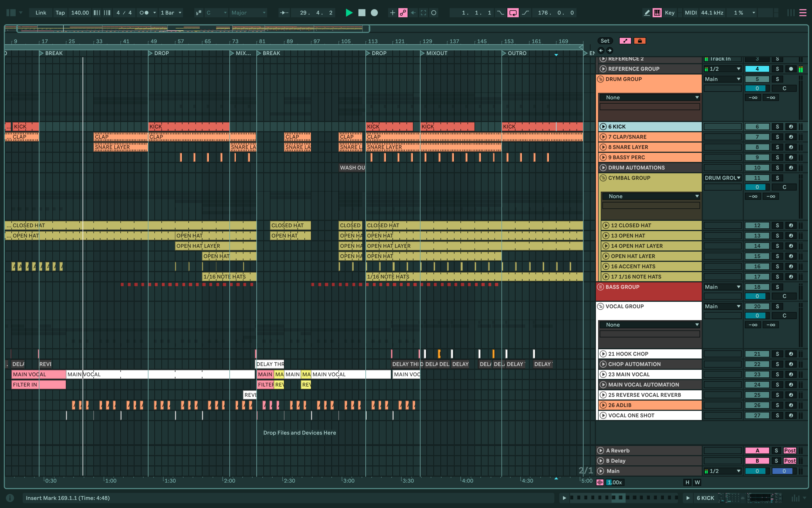Click the DRUM GROUP volume value 0
This screenshot has height=508, width=812.
[757, 88]
